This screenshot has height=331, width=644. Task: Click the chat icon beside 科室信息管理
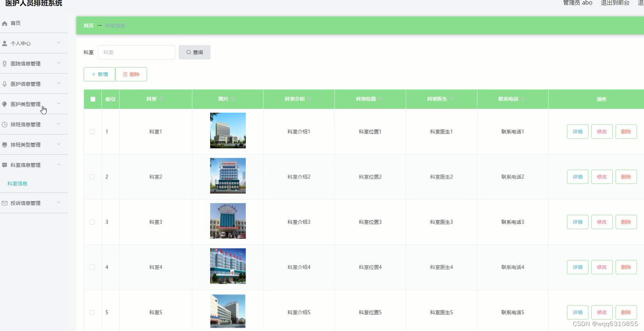point(5,165)
